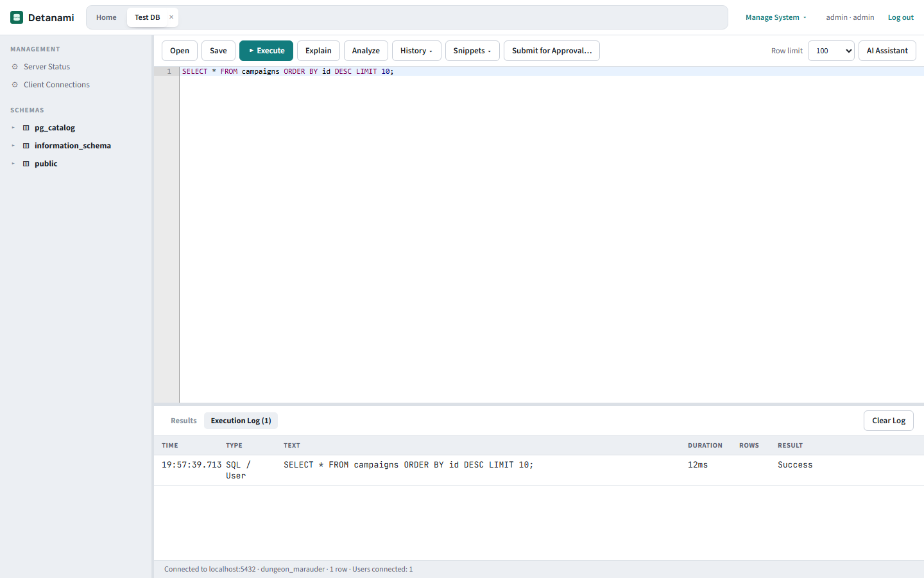Click the 19:57:39.713 log timestamp
Viewport: 924px width, 578px height.
pyautogui.click(x=191, y=465)
